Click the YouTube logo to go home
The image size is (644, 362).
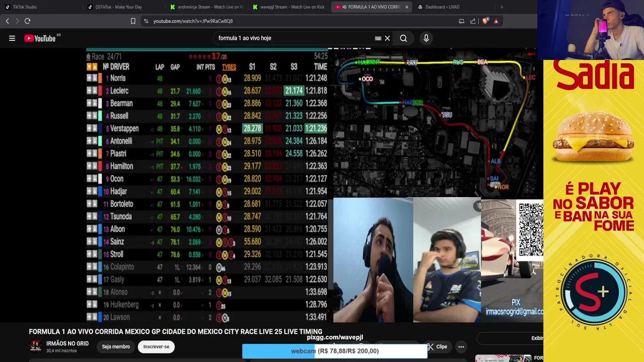[x=40, y=38]
